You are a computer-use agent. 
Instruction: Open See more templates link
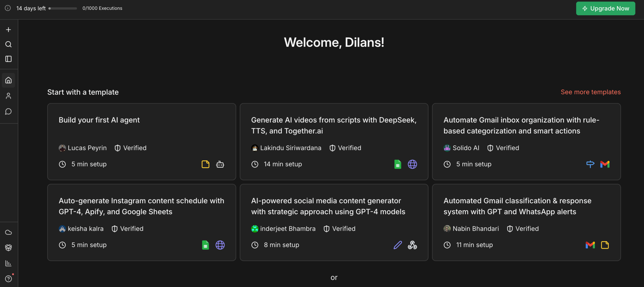click(591, 92)
